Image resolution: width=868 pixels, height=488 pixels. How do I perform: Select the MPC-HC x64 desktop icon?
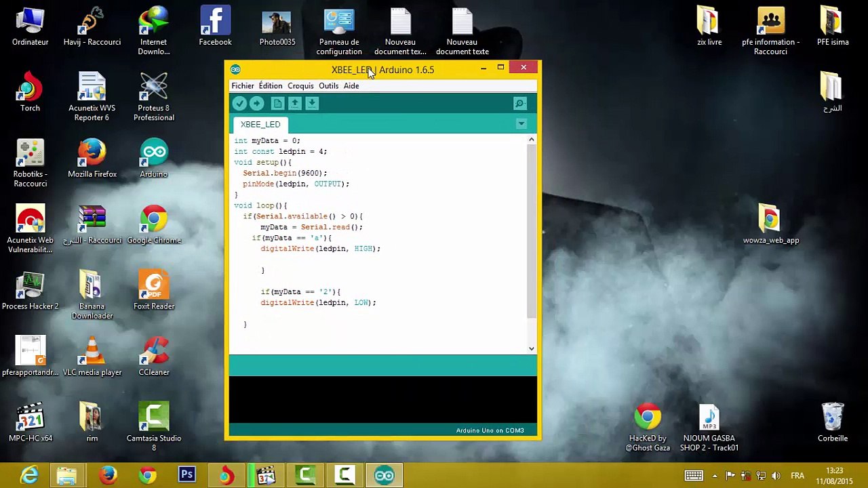tap(30, 422)
